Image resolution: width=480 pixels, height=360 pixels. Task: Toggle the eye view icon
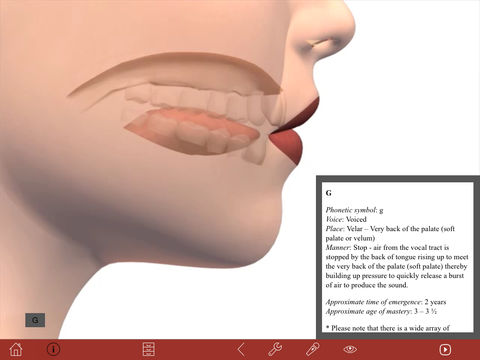coord(350,349)
